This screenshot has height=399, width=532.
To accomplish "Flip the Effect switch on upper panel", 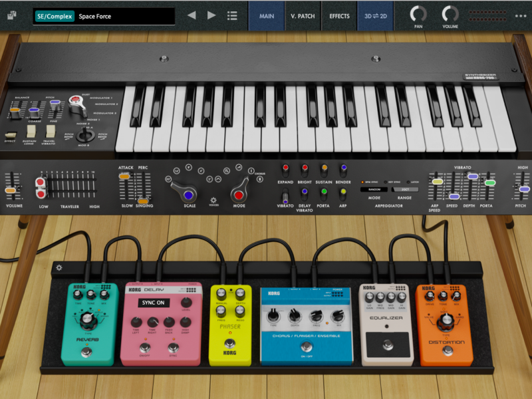I will (x=11, y=135).
